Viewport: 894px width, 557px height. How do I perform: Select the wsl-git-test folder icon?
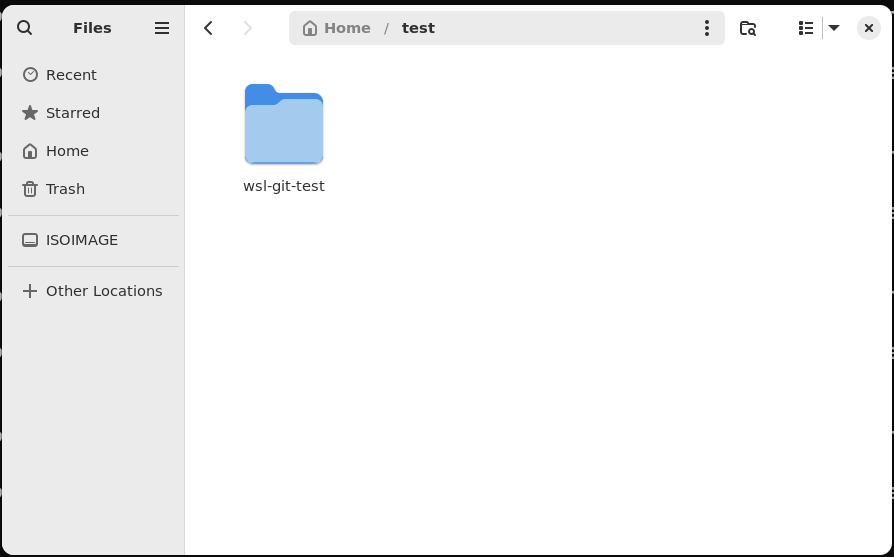click(x=284, y=125)
